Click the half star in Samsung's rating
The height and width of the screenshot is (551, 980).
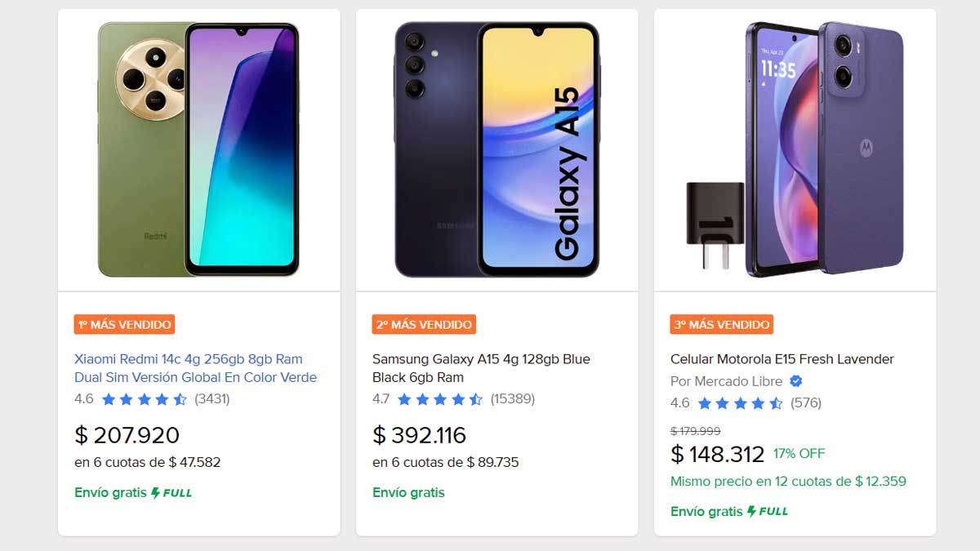point(477,400)
